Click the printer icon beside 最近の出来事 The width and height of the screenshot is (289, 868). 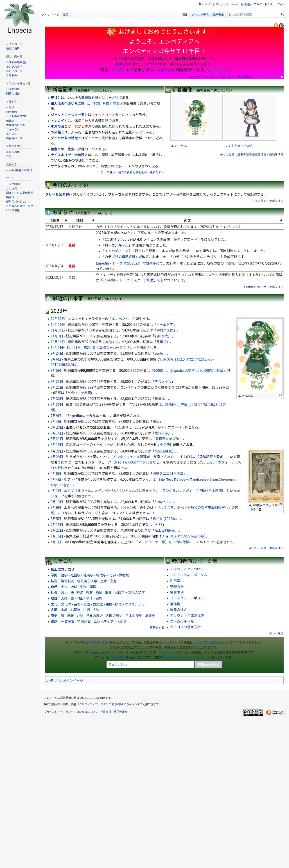click(x=48, y=299)
